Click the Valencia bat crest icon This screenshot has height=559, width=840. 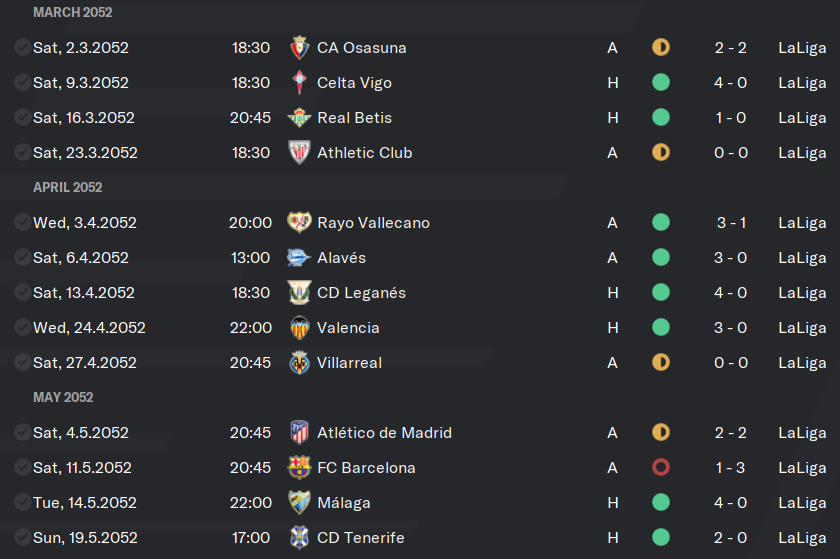[x=299, y=327]
